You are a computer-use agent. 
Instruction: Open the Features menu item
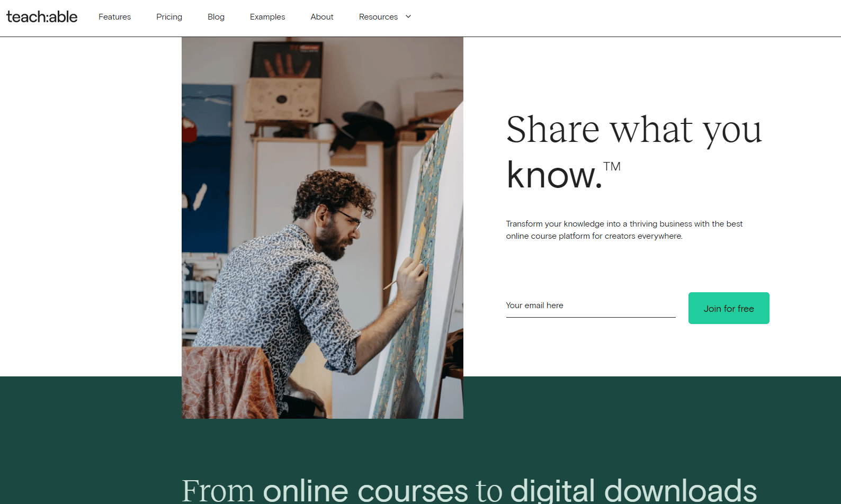[x=114, y=17]
